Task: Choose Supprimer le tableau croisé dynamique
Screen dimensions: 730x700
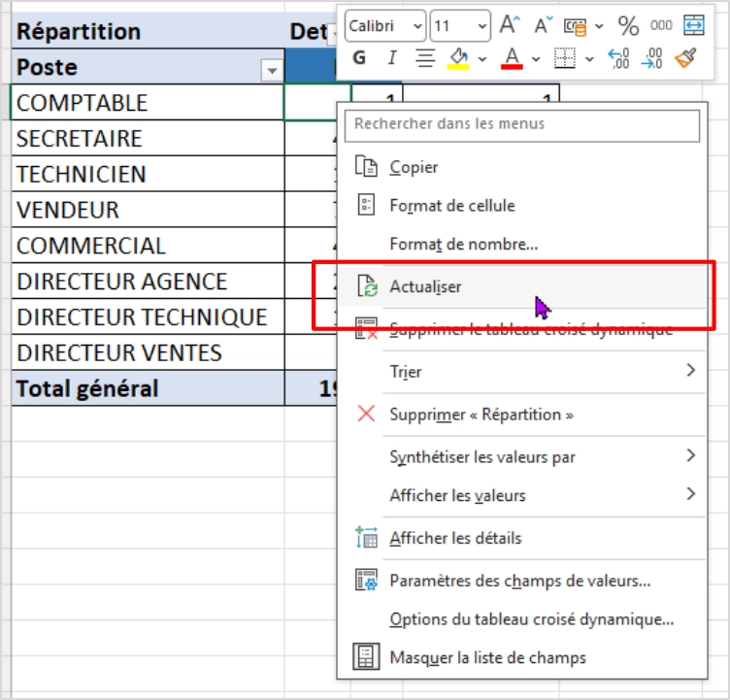Action: pyautogui.click(x=522, y=329)
